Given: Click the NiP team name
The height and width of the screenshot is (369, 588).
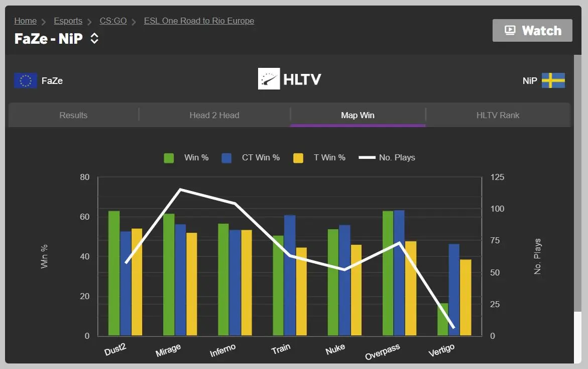Looking at the screenshot, I should point(530,81).
